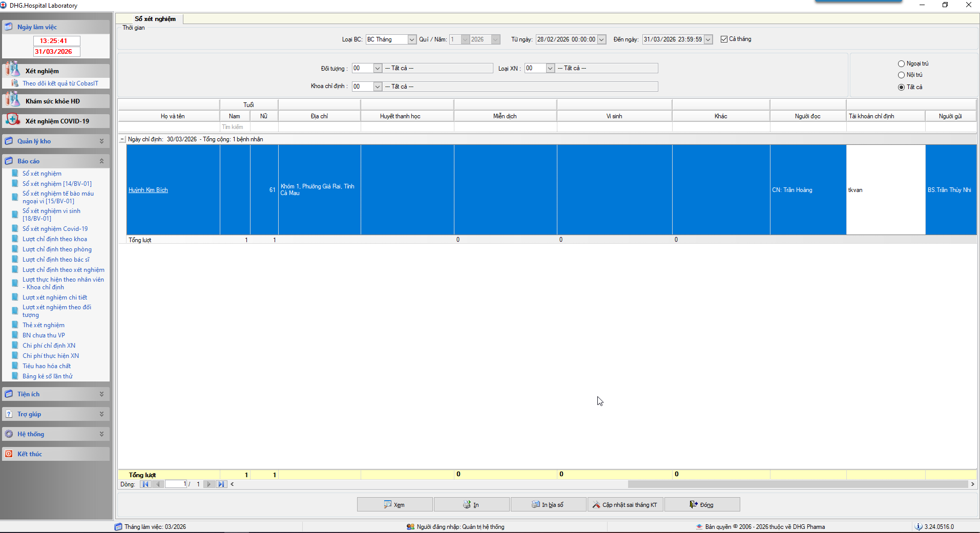Click Đóng button

tap(702, 504)
